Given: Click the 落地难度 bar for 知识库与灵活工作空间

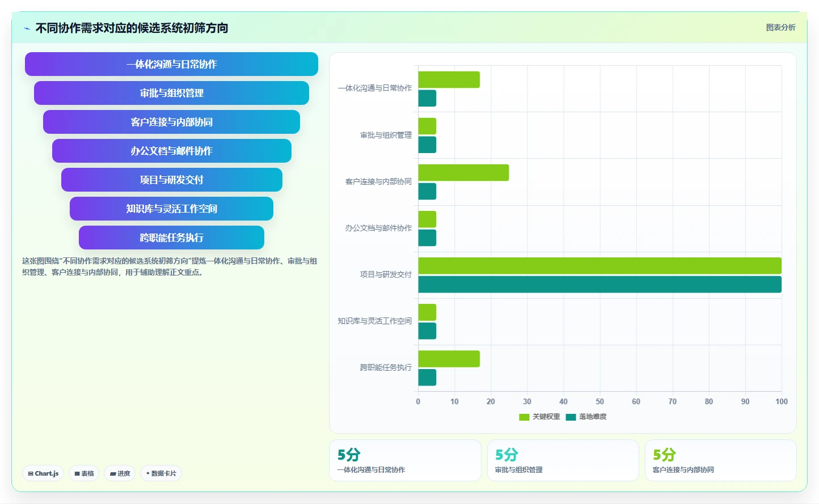Looking at the screenshot, I should 427,331.
